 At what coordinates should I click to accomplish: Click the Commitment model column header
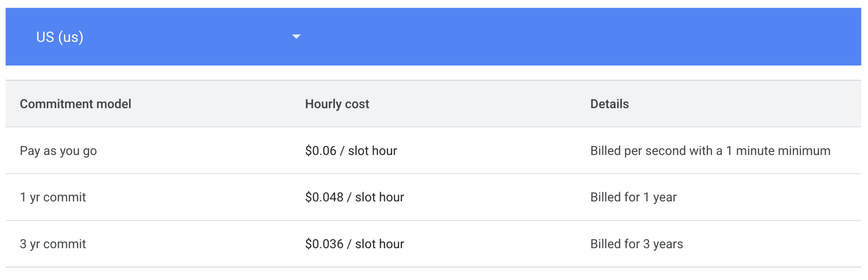pyautogui.click(x=75, y=104)
